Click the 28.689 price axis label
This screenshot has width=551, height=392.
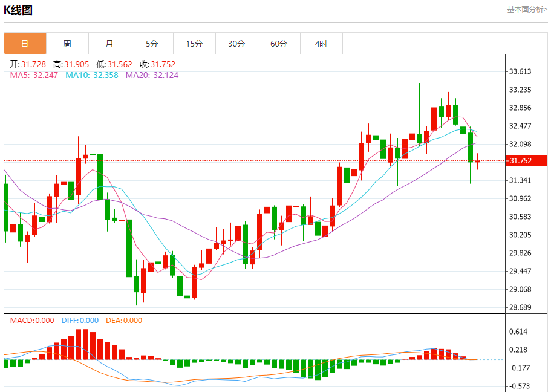coord(520,307)
